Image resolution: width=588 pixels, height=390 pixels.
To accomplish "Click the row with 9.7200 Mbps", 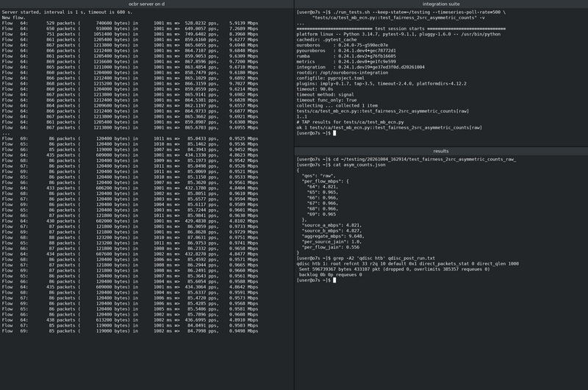I will click(130, 62).
